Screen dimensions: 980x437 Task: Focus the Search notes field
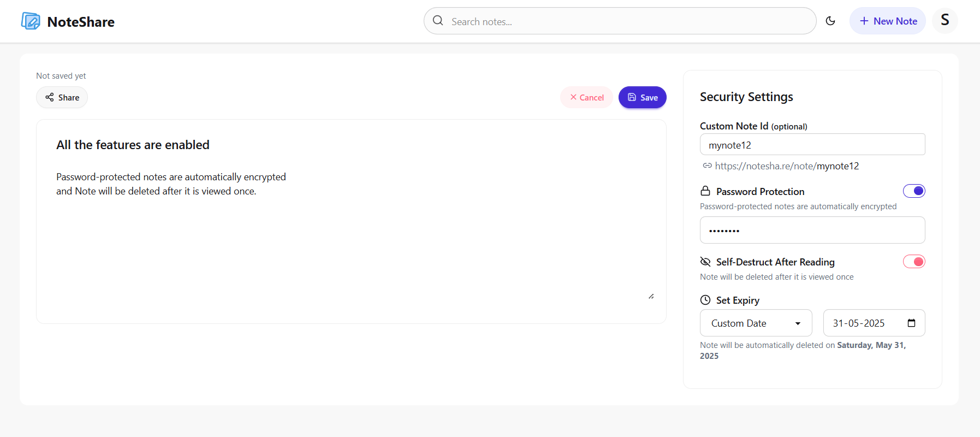[x=620, y=21]
